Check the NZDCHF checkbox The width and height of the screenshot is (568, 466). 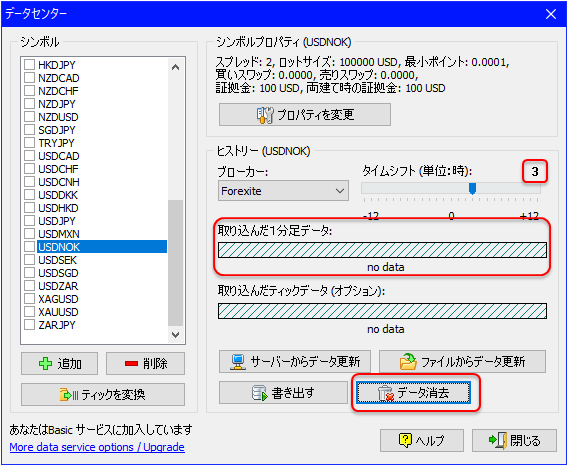(x=29, y=91)
